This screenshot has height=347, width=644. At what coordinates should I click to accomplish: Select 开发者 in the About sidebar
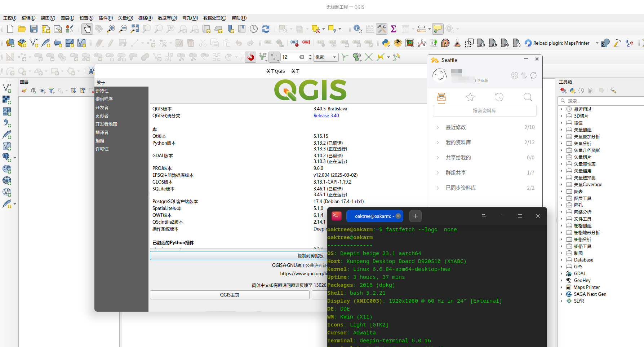[102, 107]
